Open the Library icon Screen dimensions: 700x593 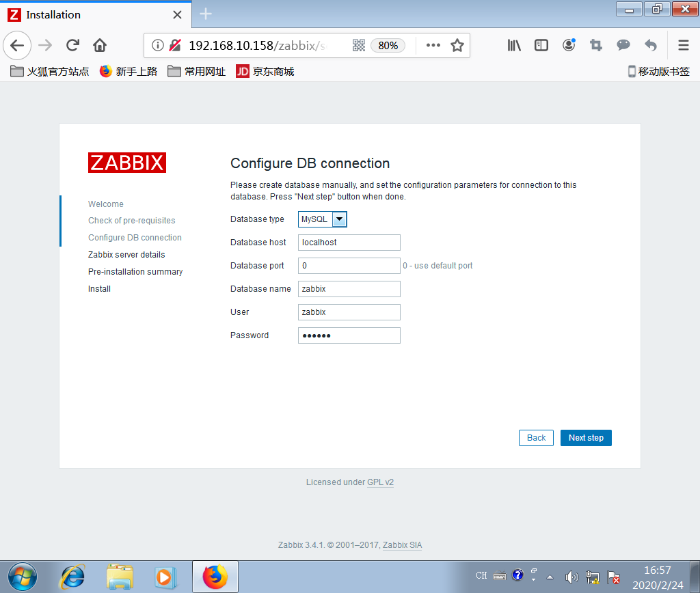point(514,45)
